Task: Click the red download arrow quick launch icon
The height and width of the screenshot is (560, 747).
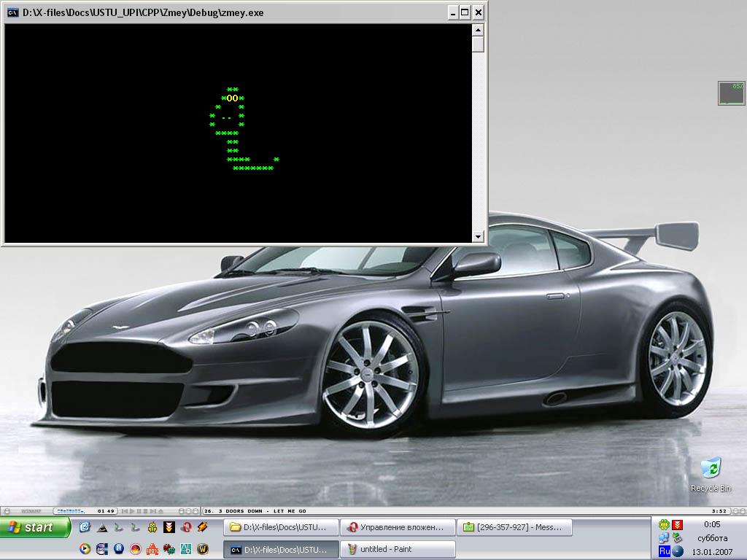Action: click(x=169, y=527)
